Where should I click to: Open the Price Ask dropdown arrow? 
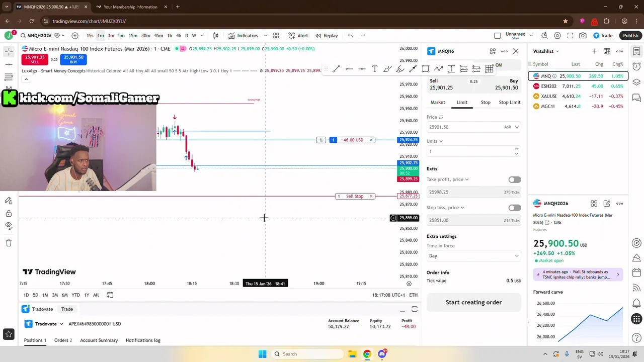(516, 127)
